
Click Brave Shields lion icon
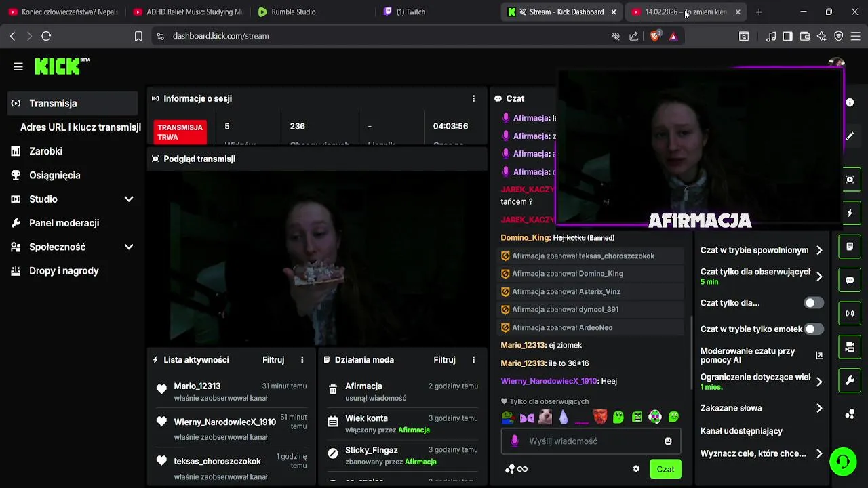tap(654, 36)
